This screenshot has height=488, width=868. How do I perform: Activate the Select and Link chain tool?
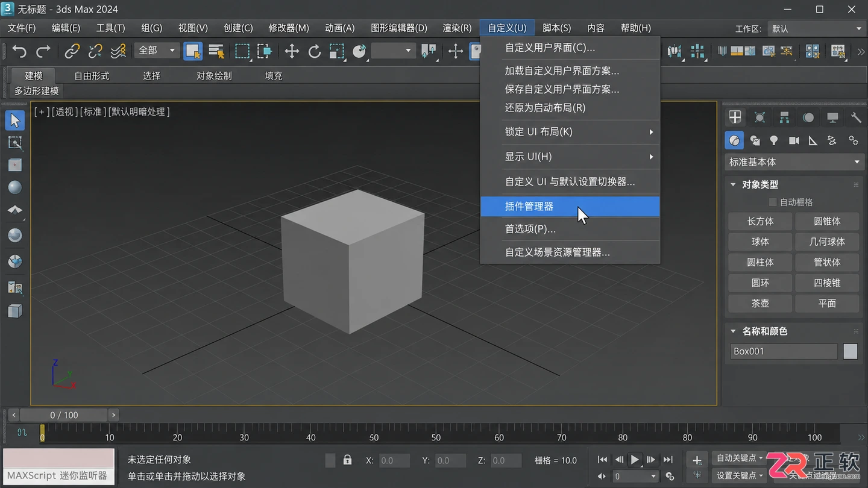(72, 51)
